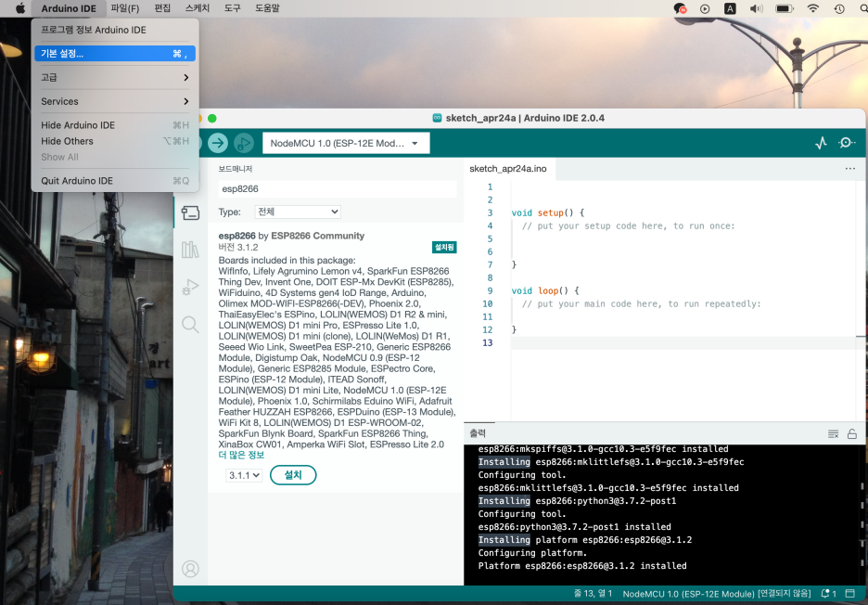Open the Search sidebar icon

(x=190, y=324)
